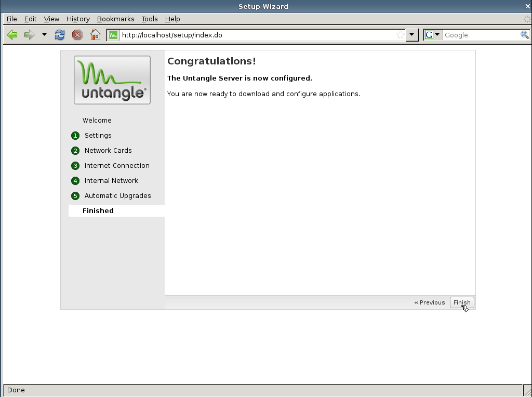Open the Google search engine selector

433,35
